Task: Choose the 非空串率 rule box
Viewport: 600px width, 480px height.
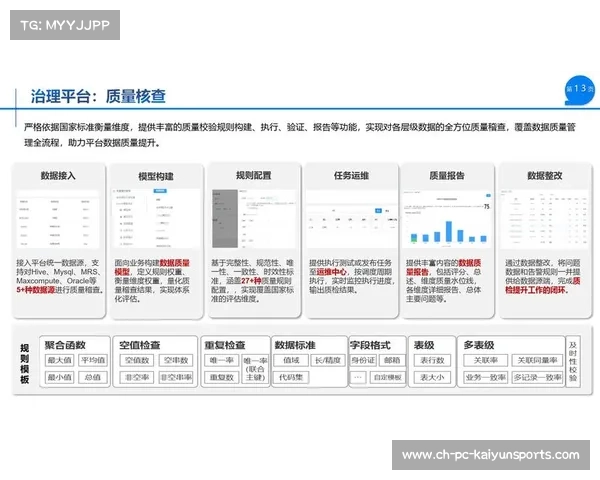Action: coord(176,377)
